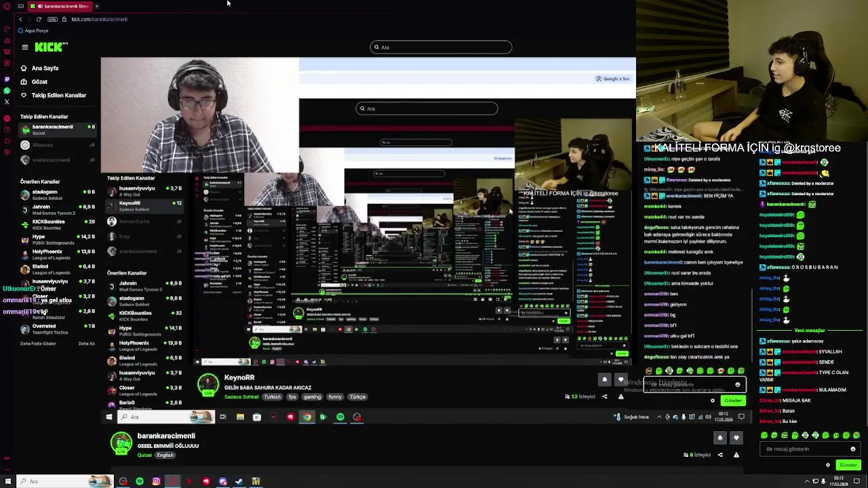
Task: Expand tray chevron on streamed taskbar
Action: coord(659,417)
